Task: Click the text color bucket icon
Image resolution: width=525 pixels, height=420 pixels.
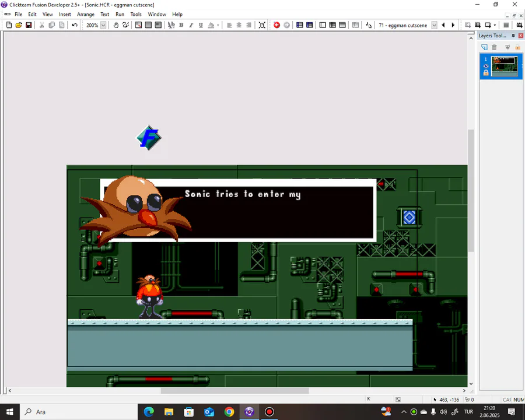Action: [x=211, y=25]
